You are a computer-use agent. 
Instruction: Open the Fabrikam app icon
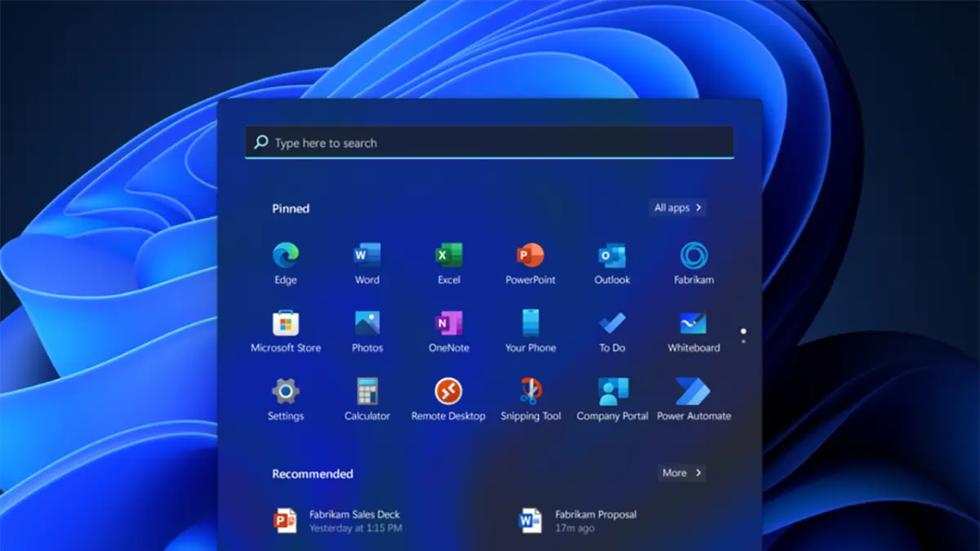click(x=693, y=256)
